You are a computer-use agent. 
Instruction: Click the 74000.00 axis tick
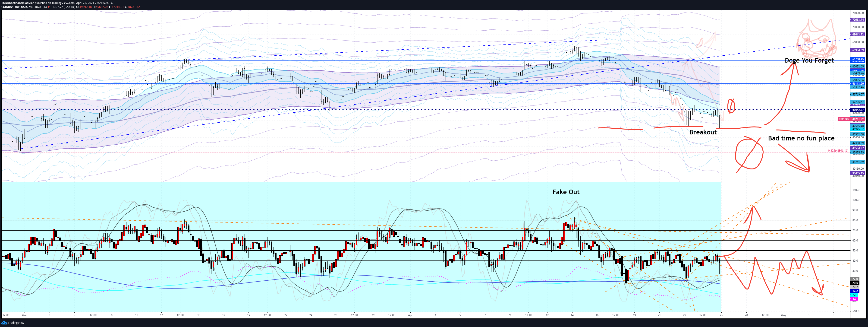click(x=858, y=13)
